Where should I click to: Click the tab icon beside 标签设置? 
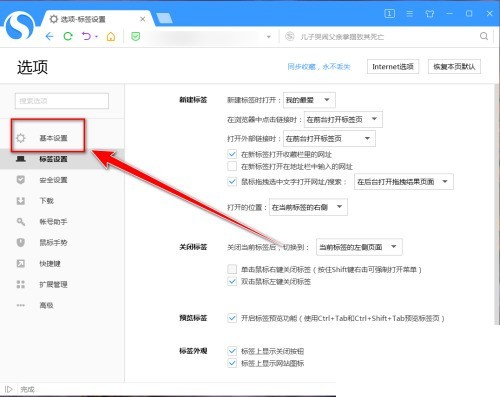[x=21, y=159]
